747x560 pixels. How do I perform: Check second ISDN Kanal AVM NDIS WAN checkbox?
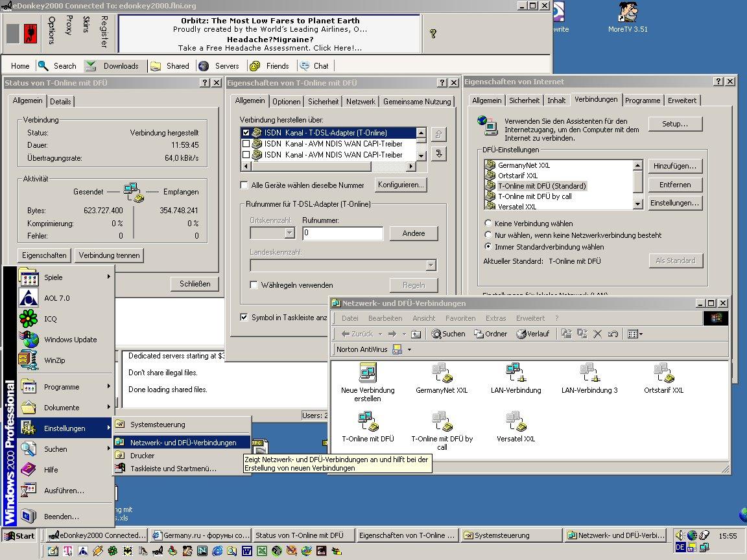coord(246,154)
